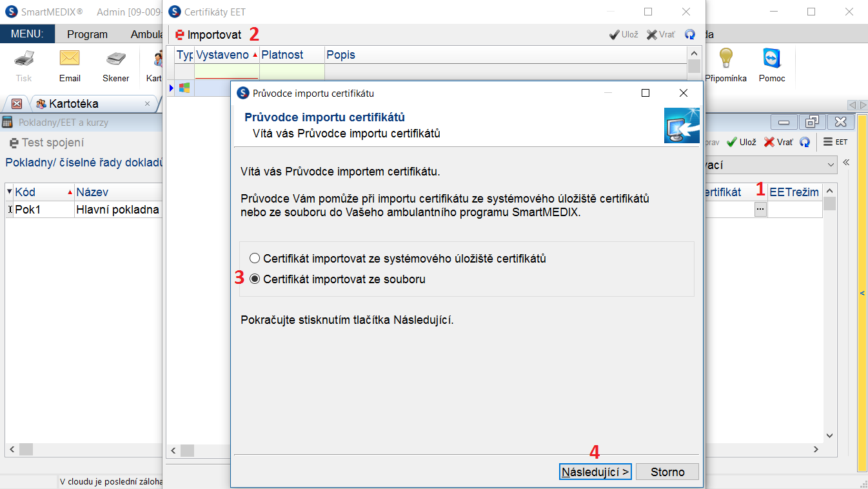Viewport: 868px width, 489px height.
Task: Select Windows certificate row icon
Action: [184, 87]
